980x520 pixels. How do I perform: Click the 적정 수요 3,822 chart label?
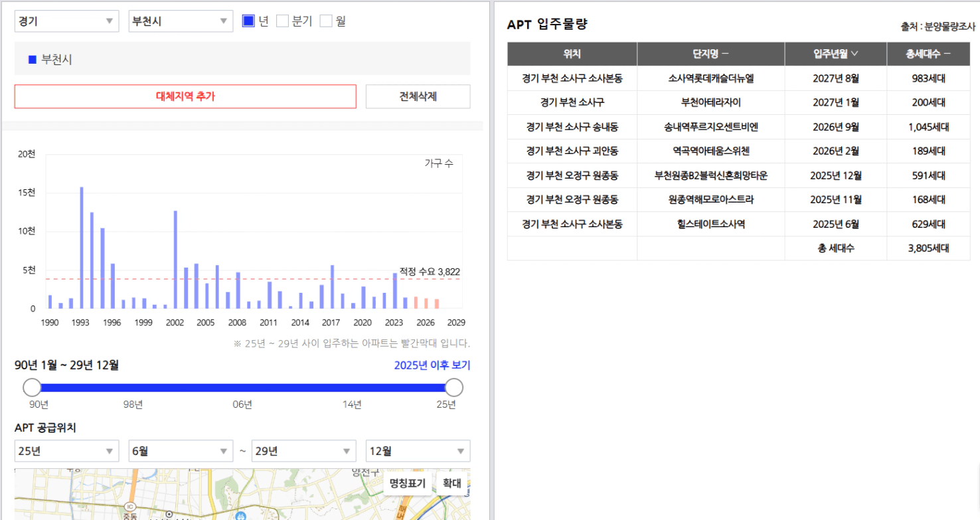(x=430, y=272)
